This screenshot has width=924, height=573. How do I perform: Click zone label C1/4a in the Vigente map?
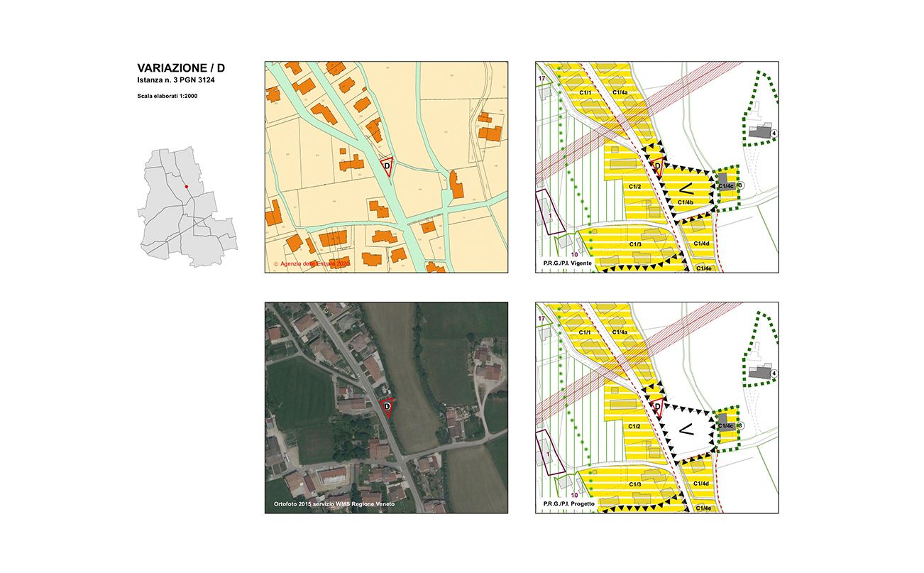click(620, 92)
